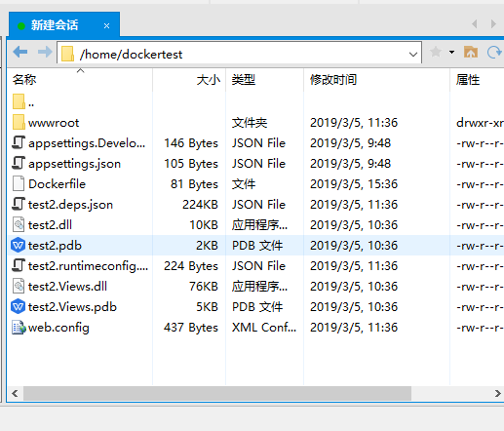Click the 2019/3/5, 15:36 date cell

click(354, 184)
